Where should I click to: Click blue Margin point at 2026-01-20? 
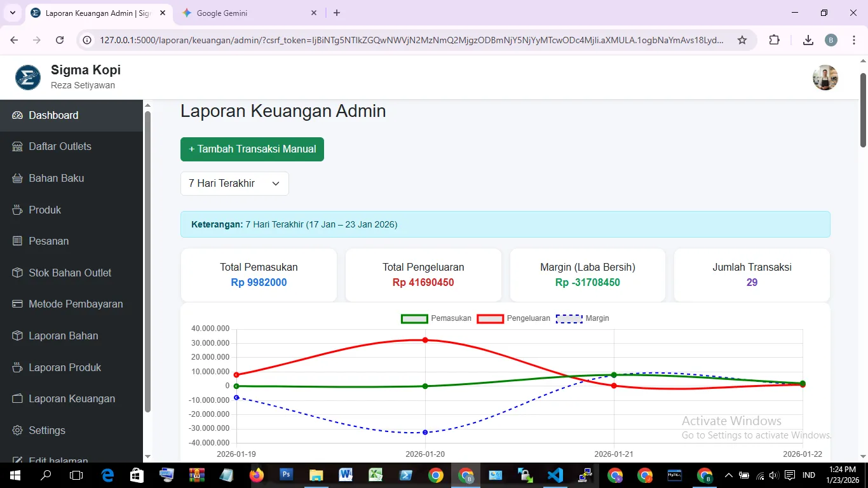point(425,432)
